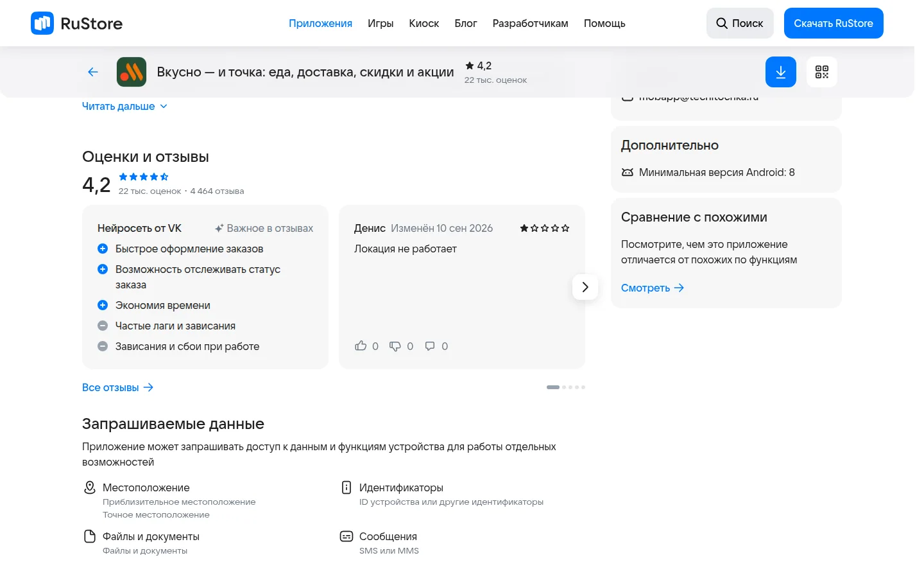This screenshot has height=578, width=924.
Task: Click the star icon beside header rating 4,2
Action: (x=470, y=66)
